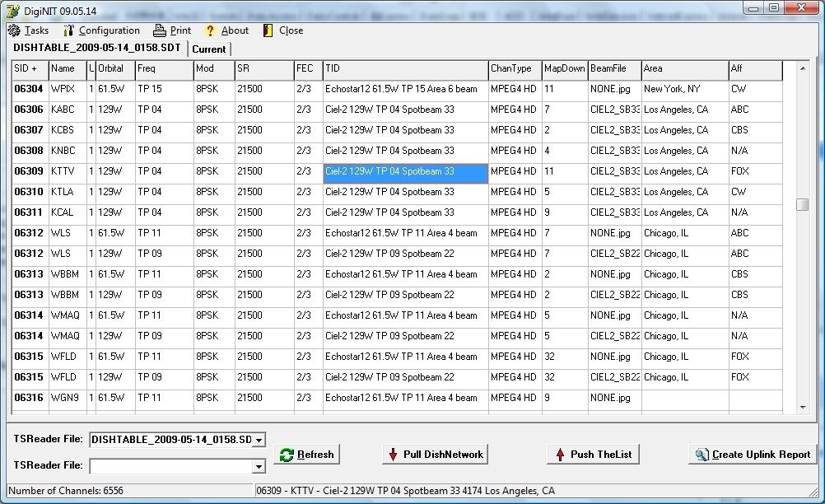Switch to the Current tab
825x504 pixels.
click(209, 49)
